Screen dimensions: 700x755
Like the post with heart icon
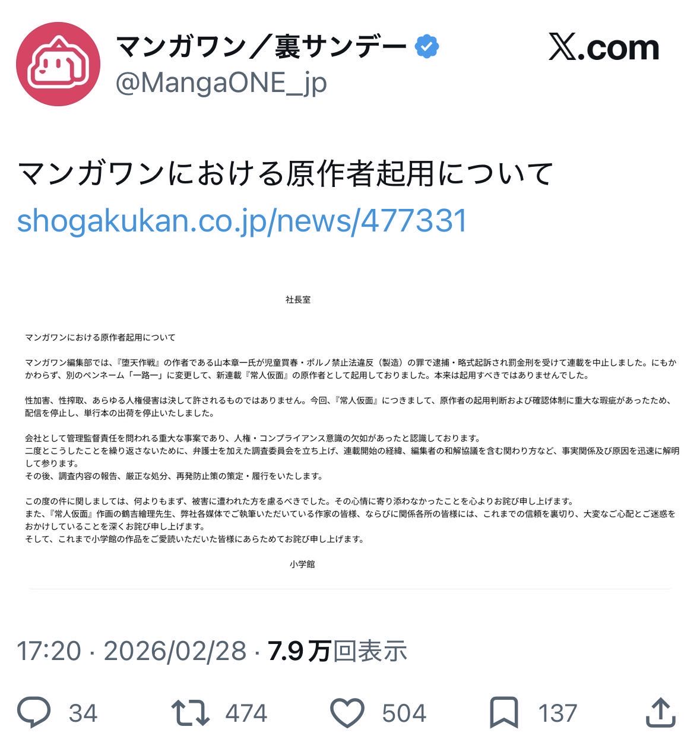tap(347, 713)
